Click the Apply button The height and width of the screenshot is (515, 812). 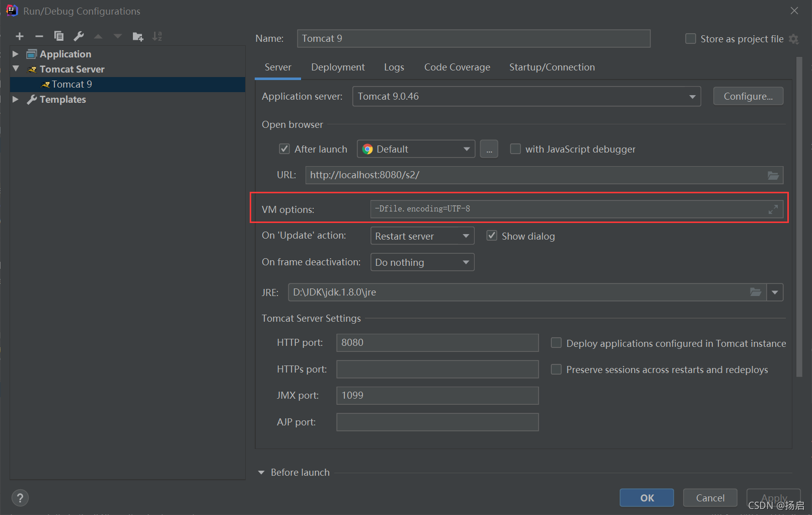[x=774, y=498]
